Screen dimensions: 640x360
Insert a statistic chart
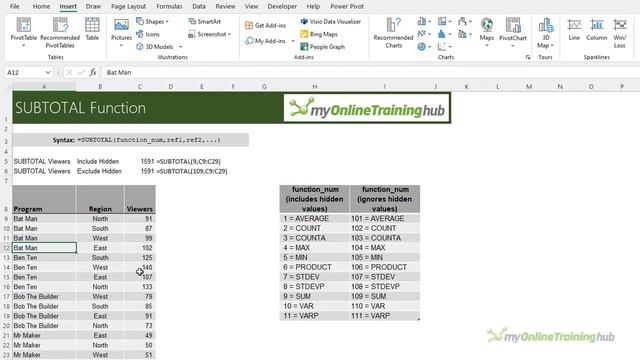click(x=444, y=34)
